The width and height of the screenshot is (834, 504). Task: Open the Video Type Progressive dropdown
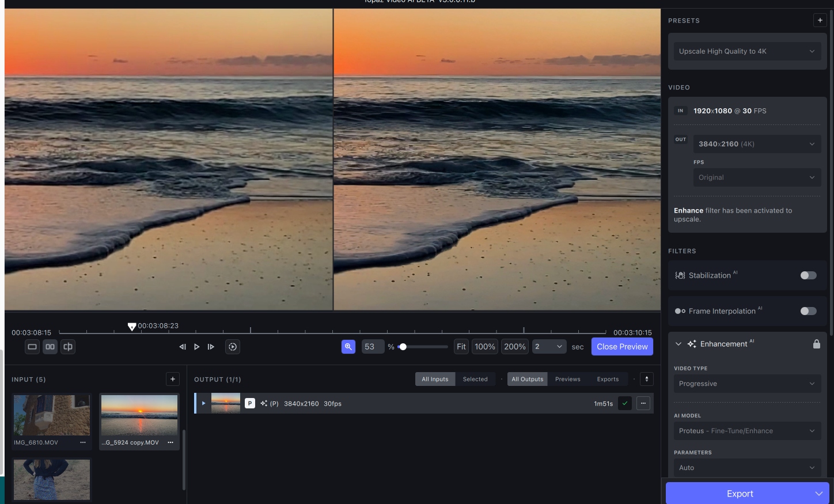(x=747, y=384)
